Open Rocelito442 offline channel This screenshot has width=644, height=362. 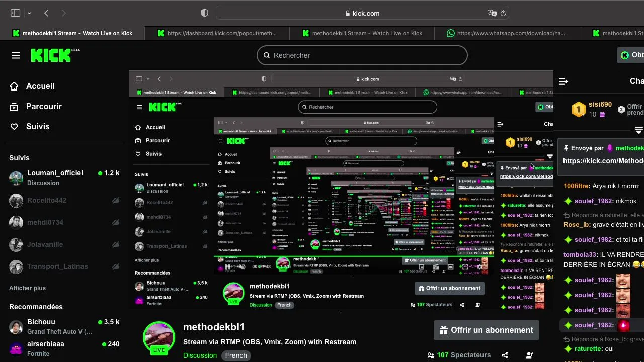(64, 200)
